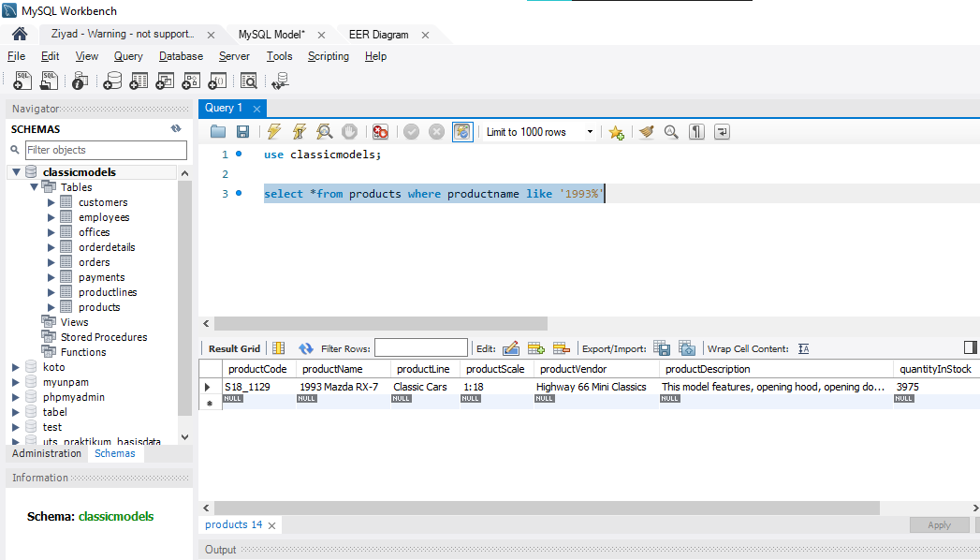Export recordset to external file

(x=662, y=348)
